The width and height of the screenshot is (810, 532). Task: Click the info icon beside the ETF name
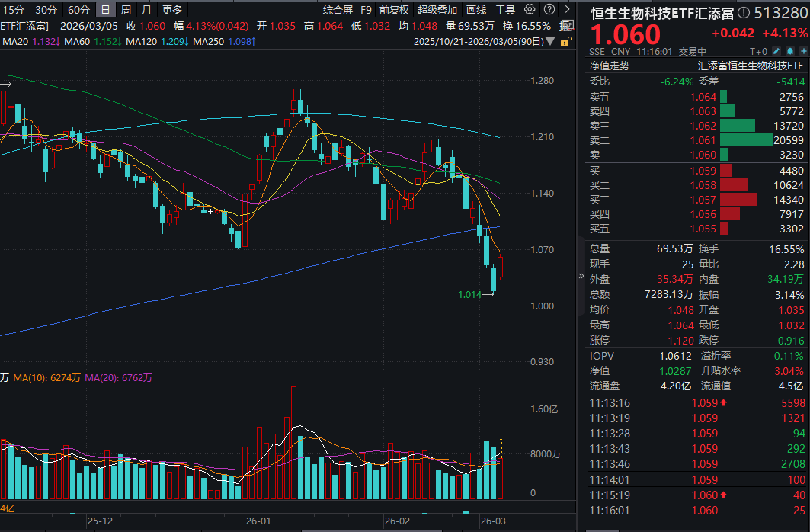tap(744, 12)
